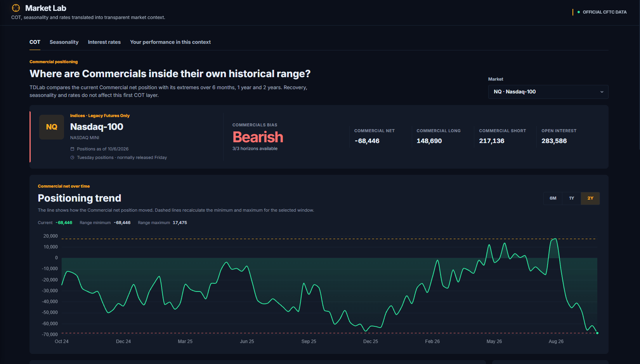The height and width of the screenshot is (364, 640).
Task: Select the 2Y chart range
Action: [x=590, y=198]
